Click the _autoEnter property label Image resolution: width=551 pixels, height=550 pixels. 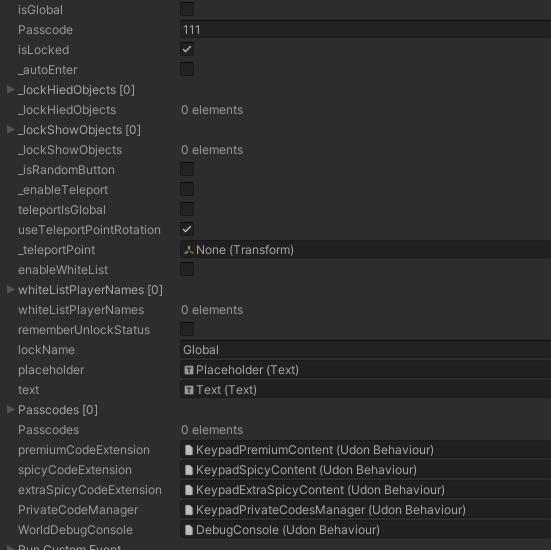pos(47,70)
